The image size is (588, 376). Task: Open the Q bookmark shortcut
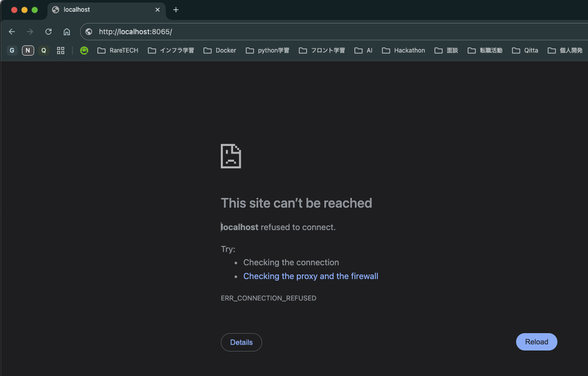pyautogui.click(x=43, y=50)
